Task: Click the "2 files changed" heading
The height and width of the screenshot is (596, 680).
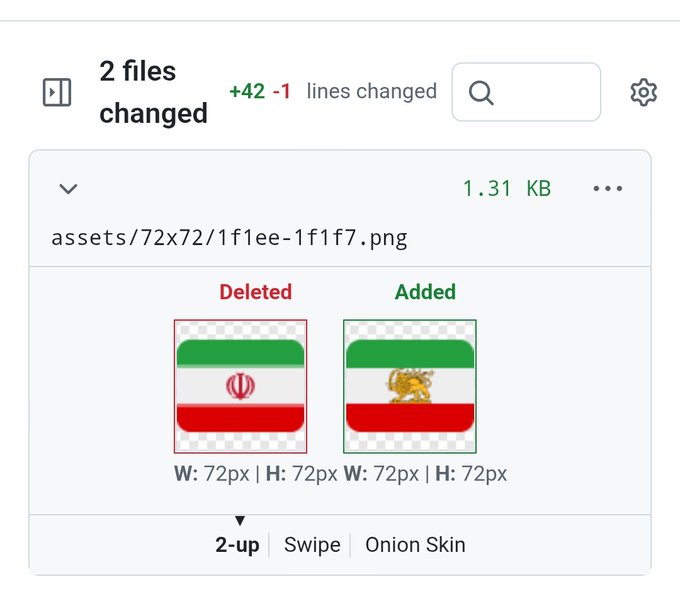Action: click(152, 92)
